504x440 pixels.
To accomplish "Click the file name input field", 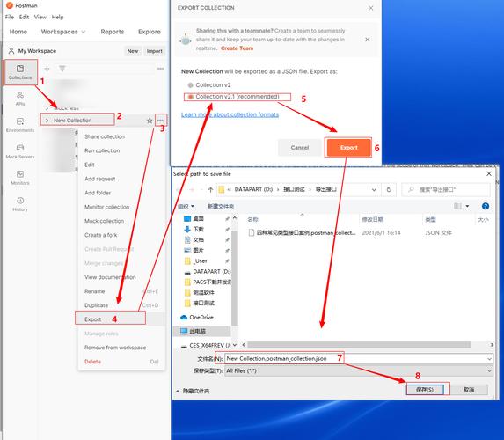I will tap(358, 359).
